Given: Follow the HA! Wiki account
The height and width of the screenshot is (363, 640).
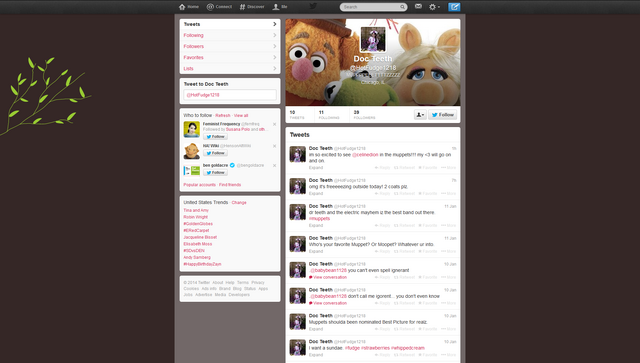Looking at the screenshot, I should tap(216, 153).
